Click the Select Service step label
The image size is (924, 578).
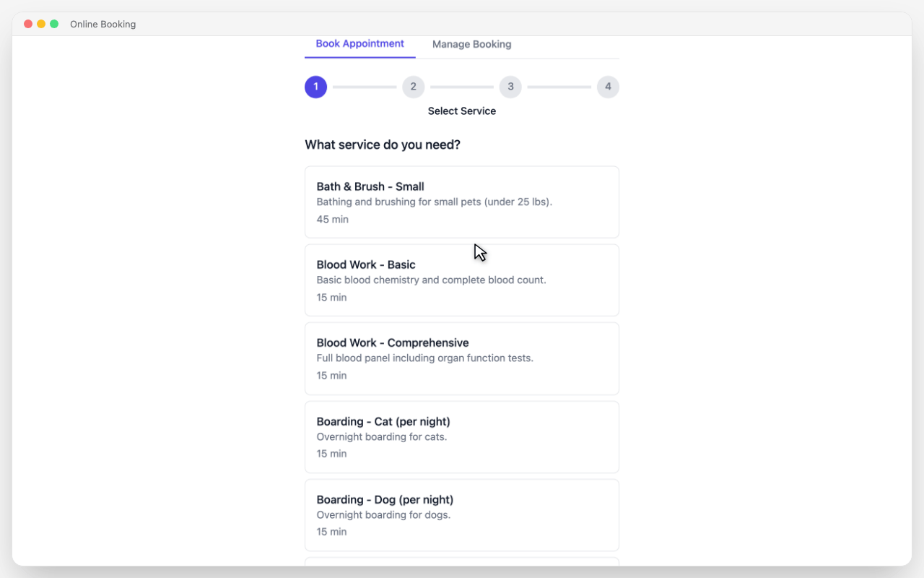[x=461, y=111]
